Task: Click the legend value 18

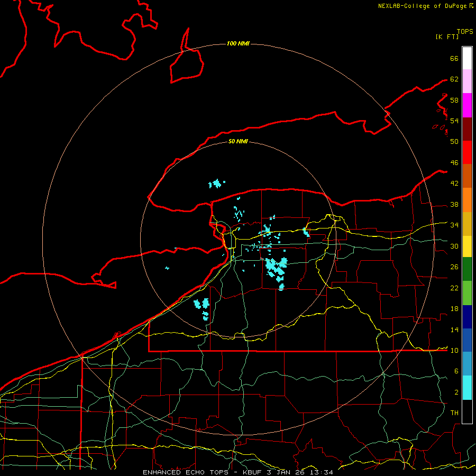Action: [x=454, y=308]
